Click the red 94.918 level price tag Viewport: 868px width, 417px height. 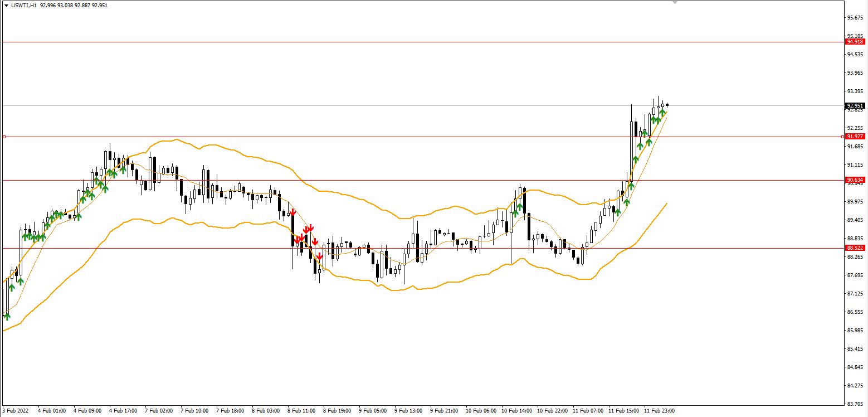(x=855, y=42)
